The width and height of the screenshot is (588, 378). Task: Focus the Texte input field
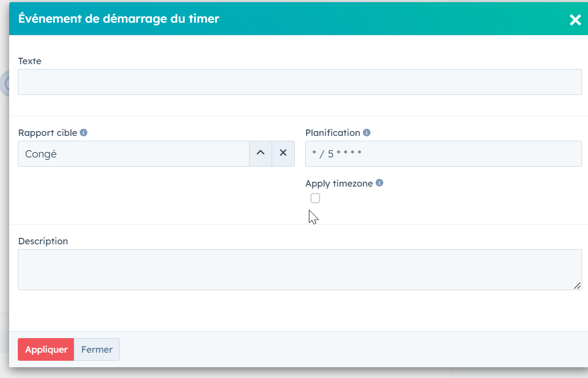[x=299, y=82]
